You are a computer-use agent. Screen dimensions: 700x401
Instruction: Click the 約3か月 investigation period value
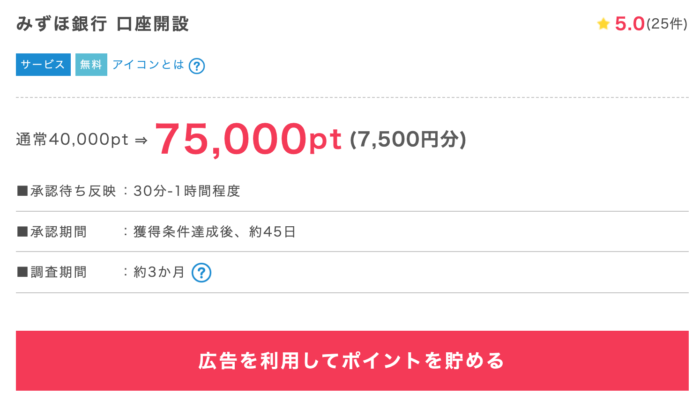coord(158,272)
